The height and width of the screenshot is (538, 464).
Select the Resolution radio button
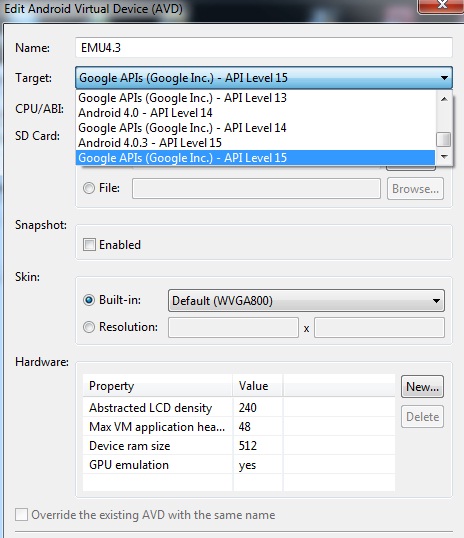pyautogui.click(x=89, y=327)
